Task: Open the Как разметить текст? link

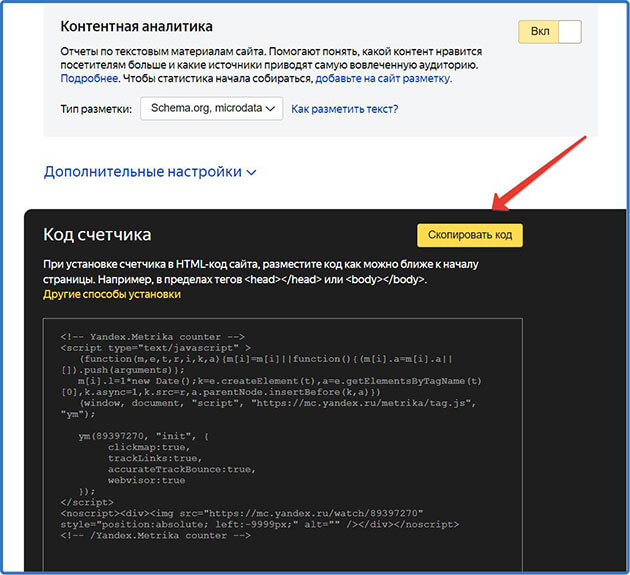Action: [x=345, y=109]
